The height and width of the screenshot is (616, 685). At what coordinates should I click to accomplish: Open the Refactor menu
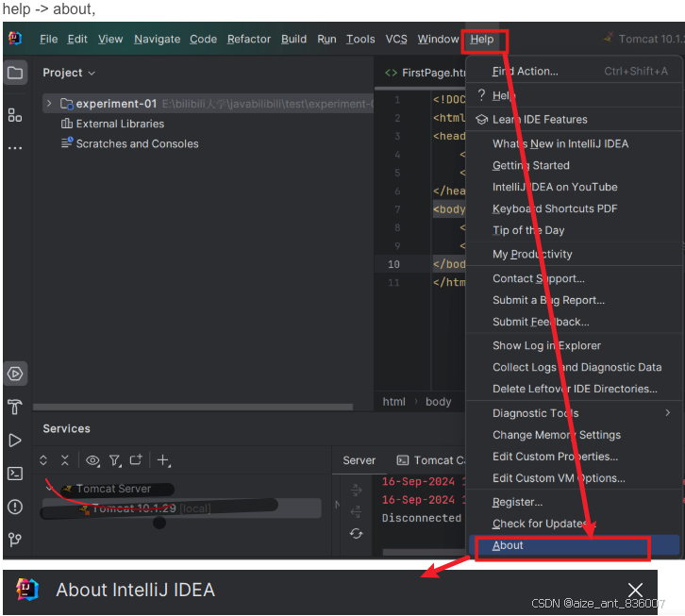pyautogui.click(x=248, y=39)
